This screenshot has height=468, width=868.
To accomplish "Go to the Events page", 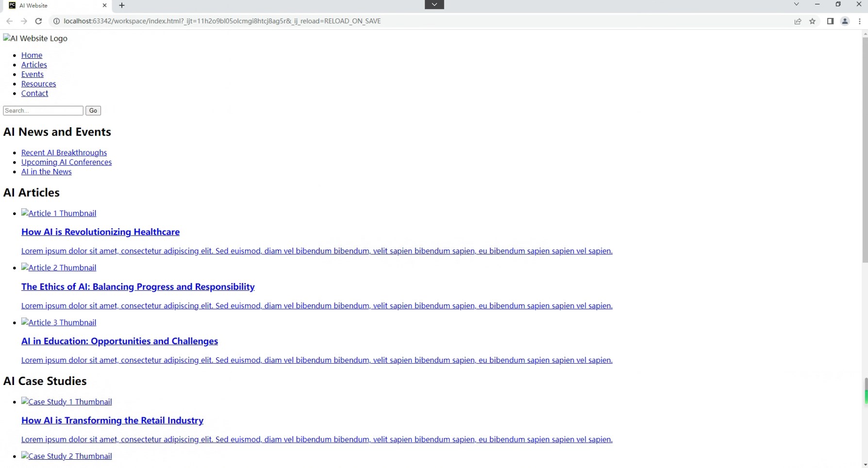I will pyautogui.click(x=33, y=74).
